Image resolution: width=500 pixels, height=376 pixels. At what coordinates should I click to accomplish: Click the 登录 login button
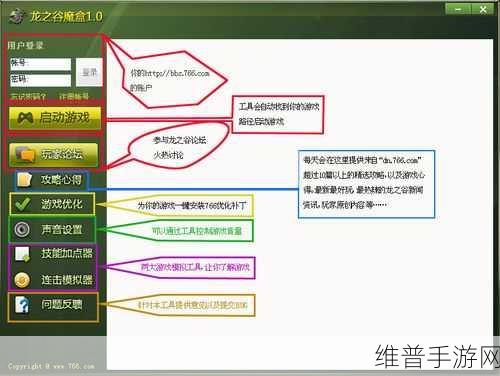point(89,72)
